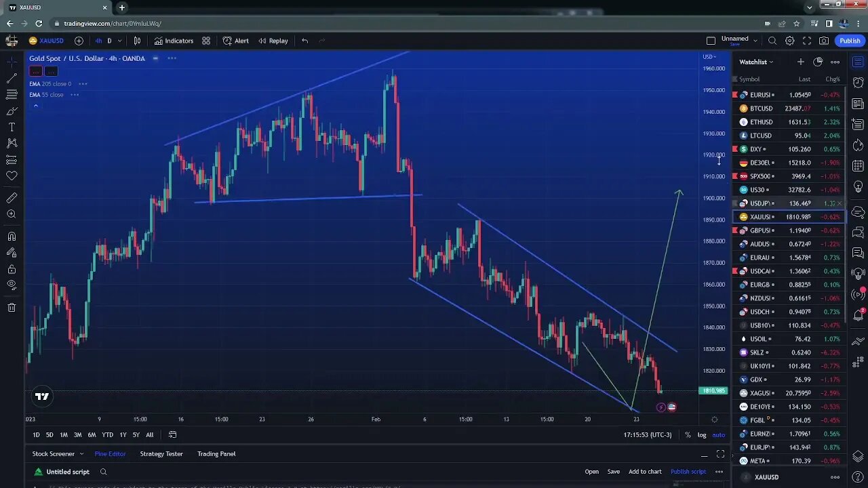Switch to the Strategy Tester tab

pos(161,454)
